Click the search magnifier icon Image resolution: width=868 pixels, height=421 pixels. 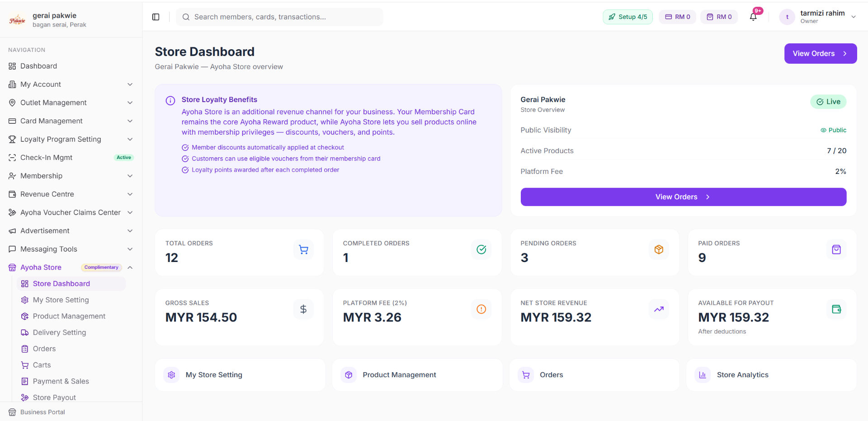186,17
